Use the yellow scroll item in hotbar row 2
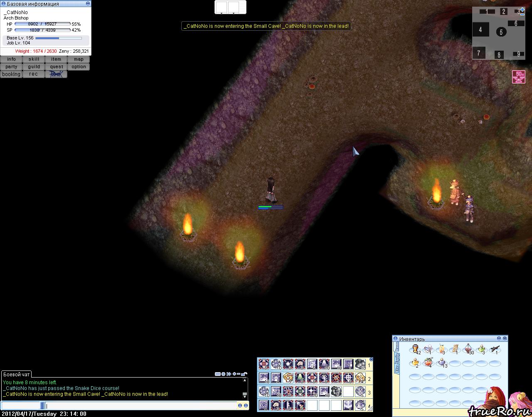This screenshot has width=532, height=417. pos(360,378)
